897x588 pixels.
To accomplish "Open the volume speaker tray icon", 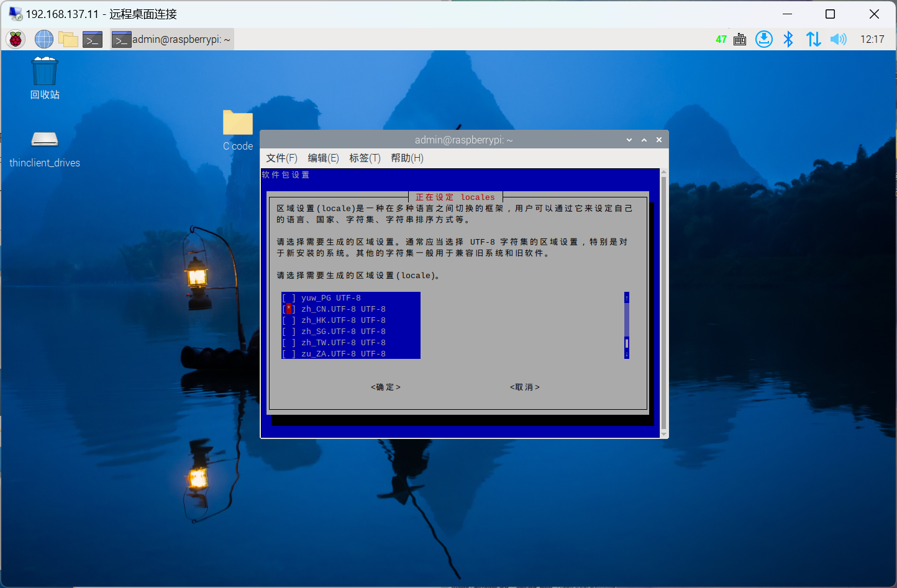I will click(838, 39).
